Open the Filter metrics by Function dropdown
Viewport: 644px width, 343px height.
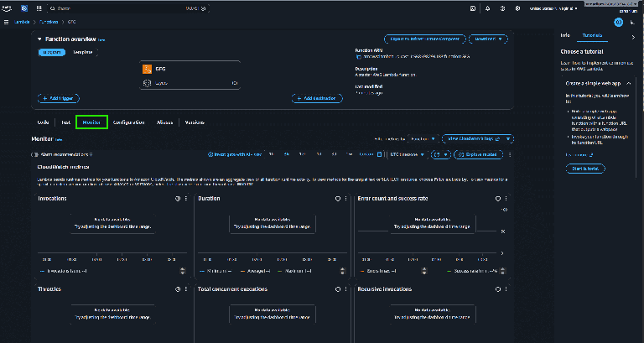coord(423,139)
